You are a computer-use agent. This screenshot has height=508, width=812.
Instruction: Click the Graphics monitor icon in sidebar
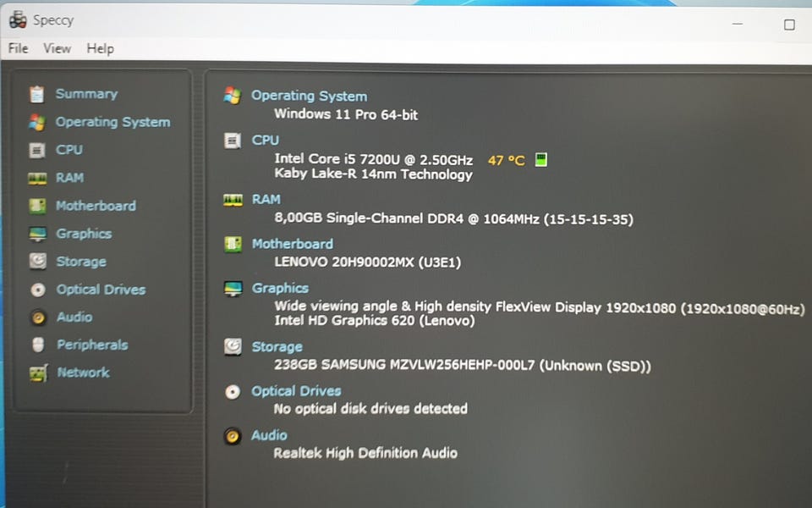[38, 234]
